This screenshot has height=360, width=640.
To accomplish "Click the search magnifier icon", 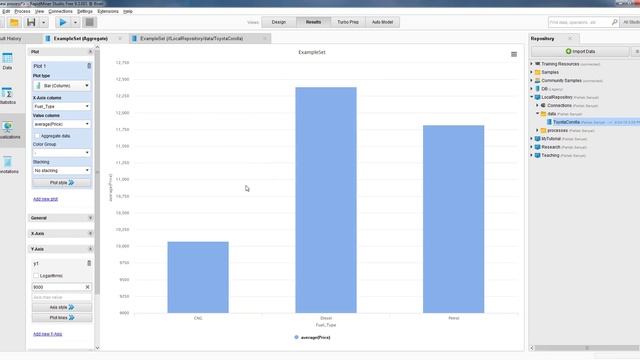I will click(614, 22).
